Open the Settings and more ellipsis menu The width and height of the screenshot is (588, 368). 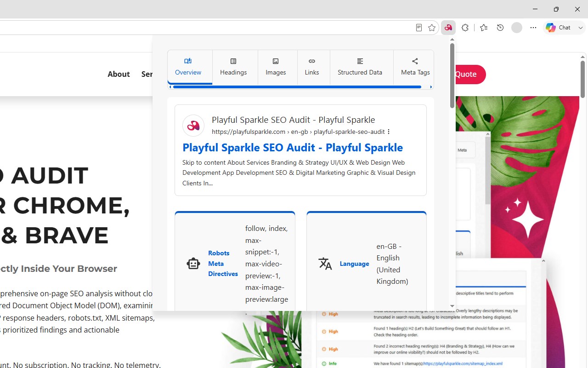point(533,28)
